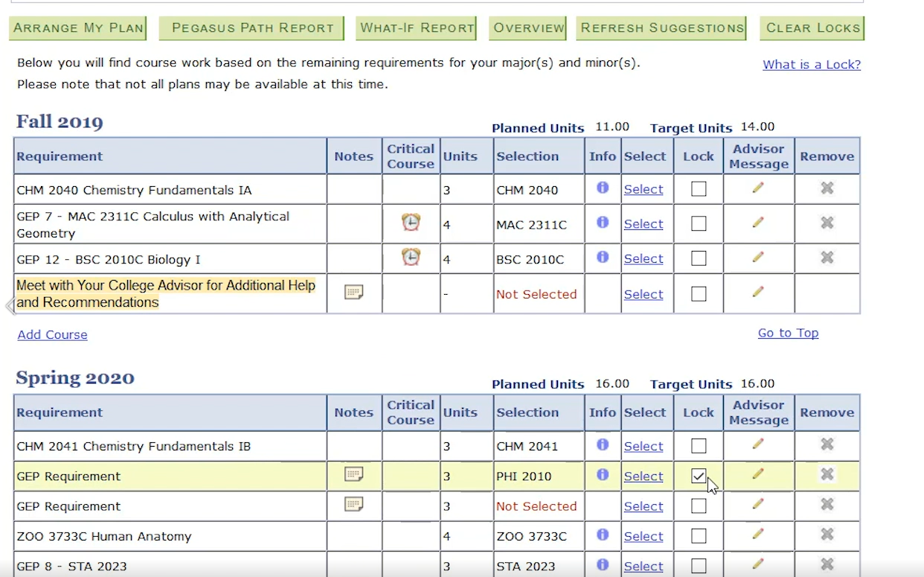Remove ZOO 3733C Human Anatomy course
Screen dimensions: 924x577
coord(827,535)
